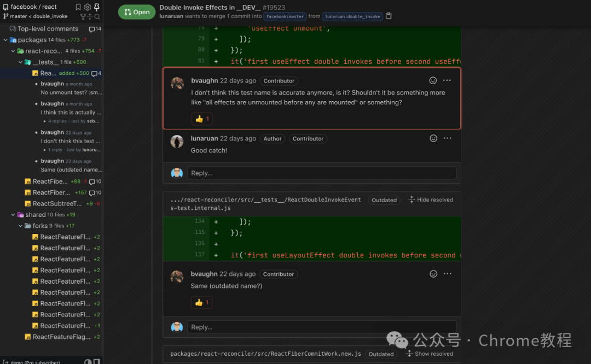
Task: Click the Top-level comments count bubble showing 14
Action: tap(95, 29)
